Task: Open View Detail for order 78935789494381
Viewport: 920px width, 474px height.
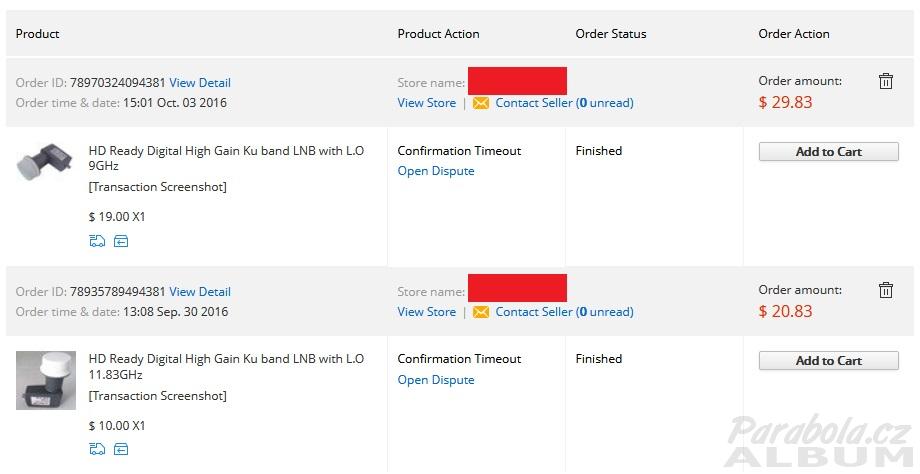Action: tap(200, 292)
